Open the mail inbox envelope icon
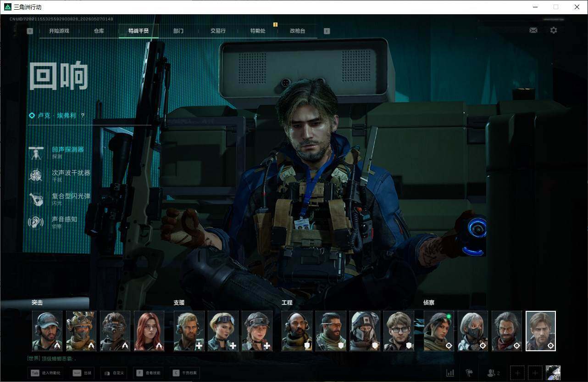This screenshot has width=588, height=382. click(x=533, y=30)
